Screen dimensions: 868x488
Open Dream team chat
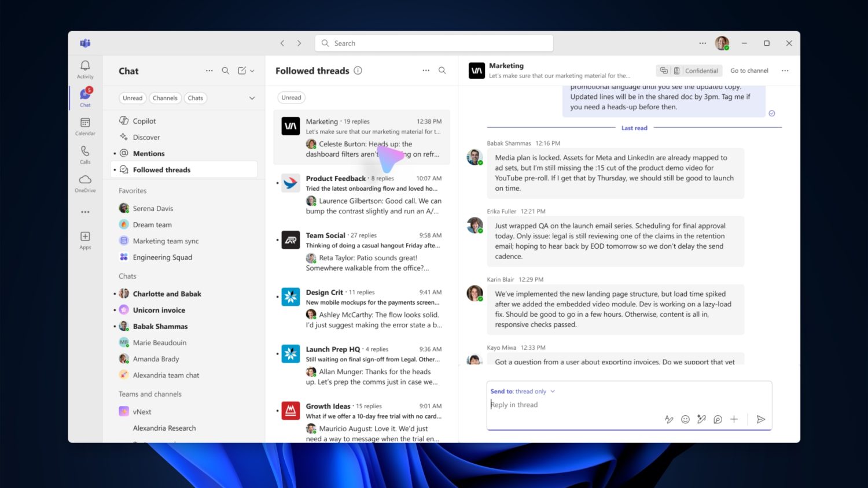(x=183, y=224)
